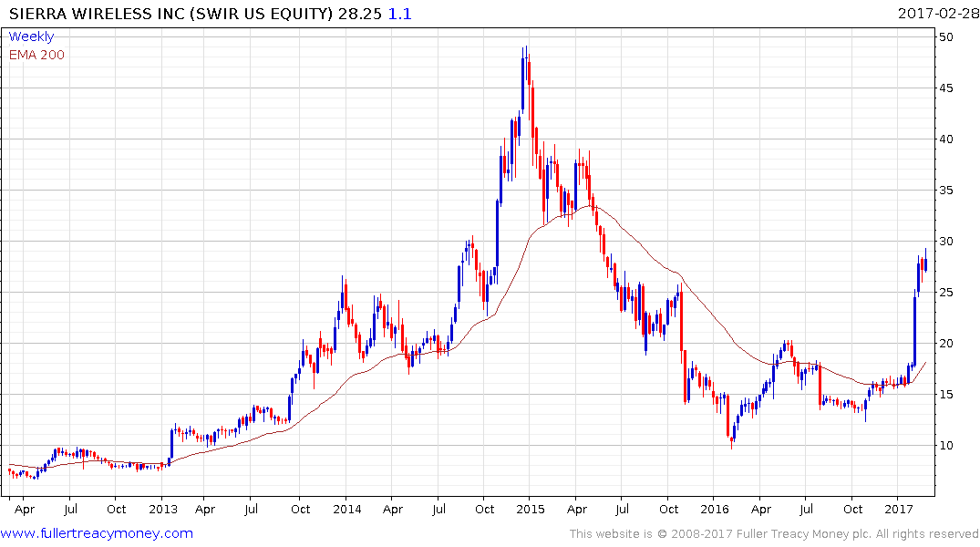The width and height of the screenshot is (980, 547).
Task: Select the 2014 label on the time axis
Action: [x=347, y=509]
